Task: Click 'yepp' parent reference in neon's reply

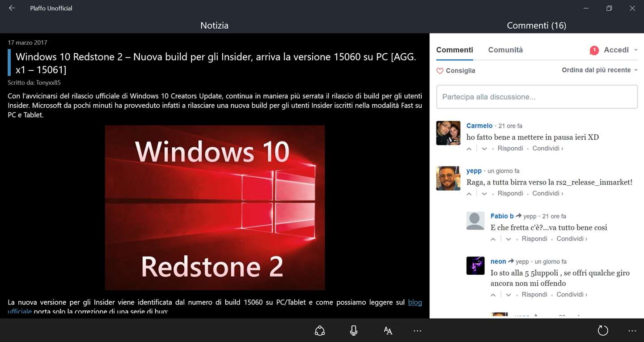Action: tap(522, 261)
